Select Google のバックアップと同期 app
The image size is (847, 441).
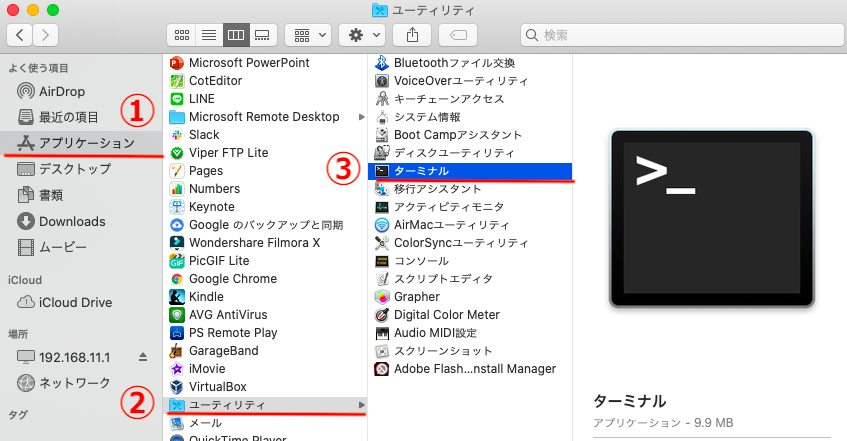pyautogui.click(x=266, y=225)
